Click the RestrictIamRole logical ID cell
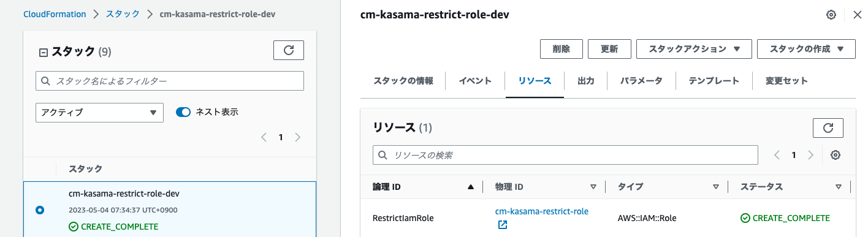The height and width of the screenshot is (237, 868). [403, 218]
